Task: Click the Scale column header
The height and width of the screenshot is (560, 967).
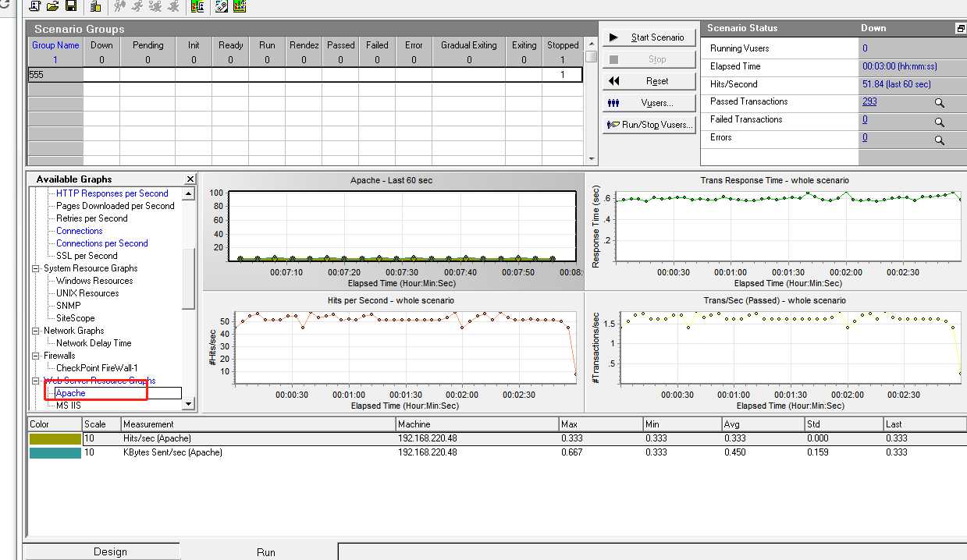Action: point(101,424)
